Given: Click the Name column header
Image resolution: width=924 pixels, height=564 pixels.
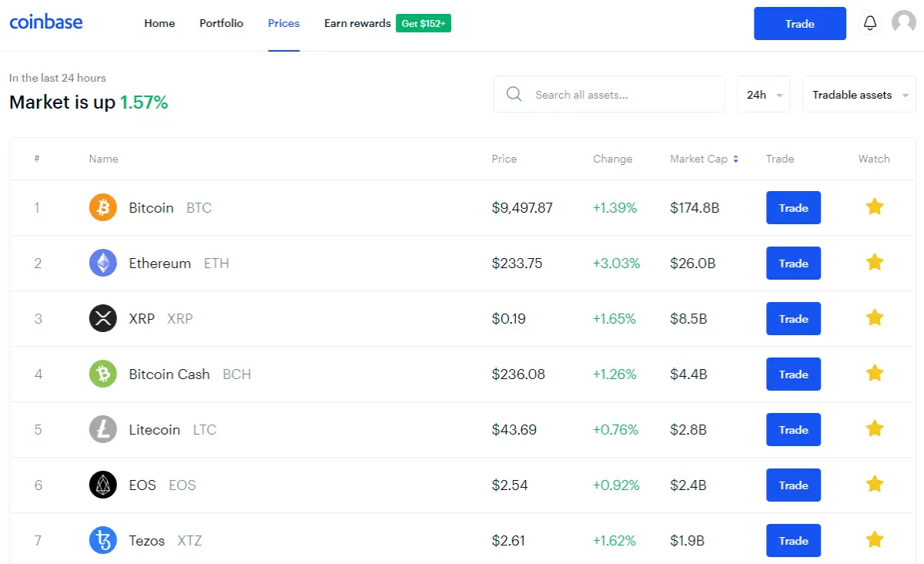Looking at the screenshot, I should (103, 159).
